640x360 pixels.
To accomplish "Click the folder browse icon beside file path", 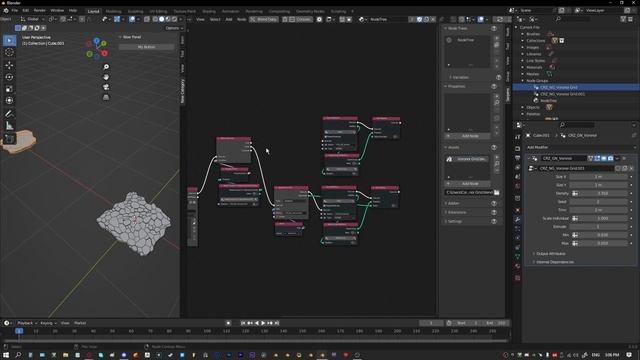I will (497, 192).
